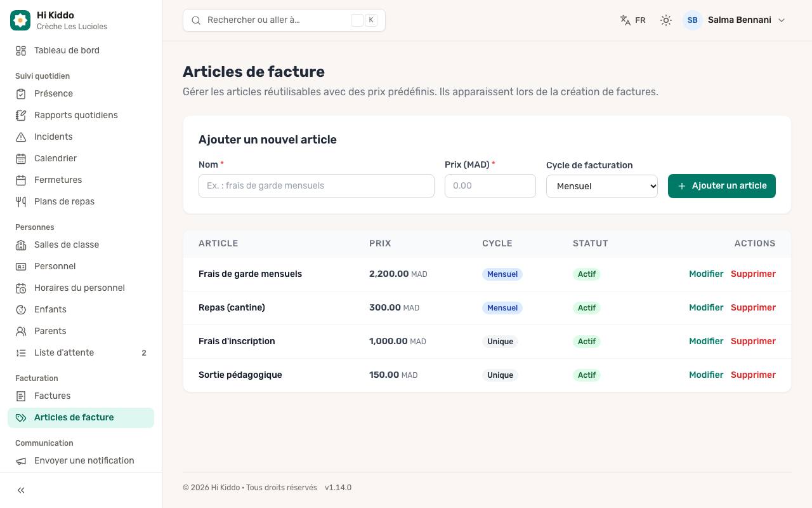This screenshot has height=508, width=812.
Task: Click the Liste d'attente list icon
Action: (21, 353)
